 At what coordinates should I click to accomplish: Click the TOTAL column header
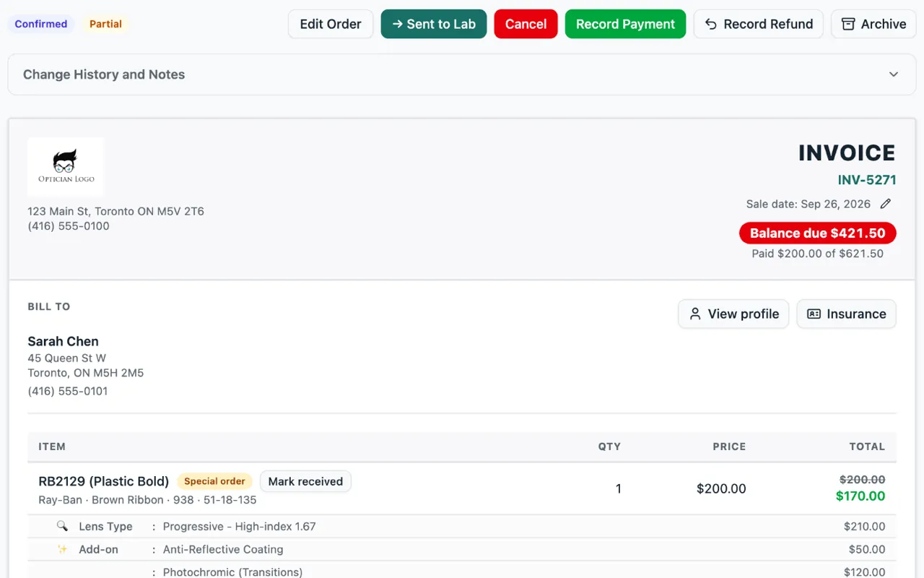tap(867, 447)
